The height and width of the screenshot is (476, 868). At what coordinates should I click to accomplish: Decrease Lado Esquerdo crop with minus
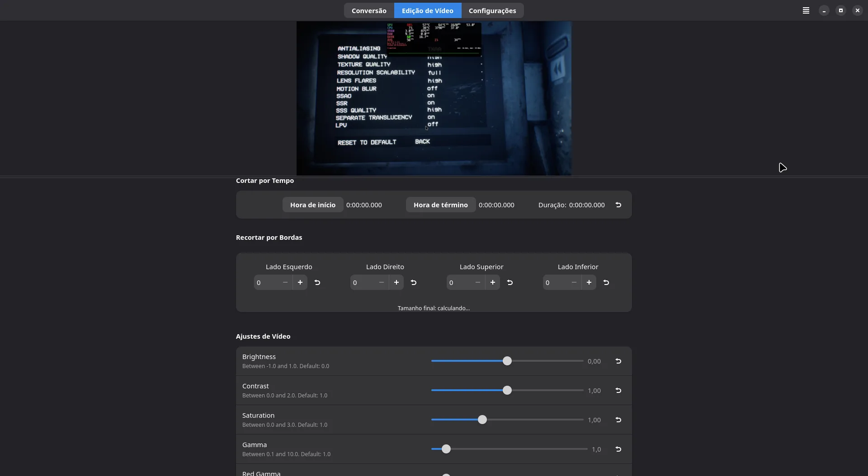[285, 283]
